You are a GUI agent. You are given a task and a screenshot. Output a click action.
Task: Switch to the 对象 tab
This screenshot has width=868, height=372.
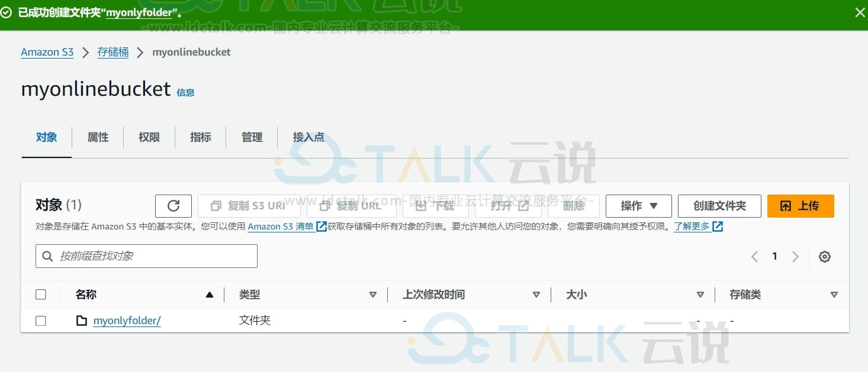(x=47, y=137)
